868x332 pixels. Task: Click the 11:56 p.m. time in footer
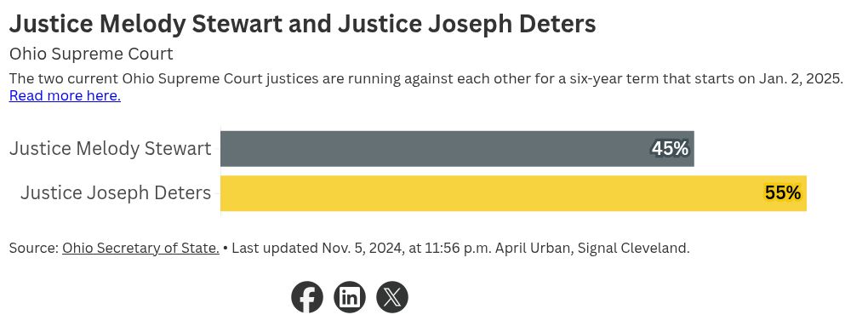457,248
